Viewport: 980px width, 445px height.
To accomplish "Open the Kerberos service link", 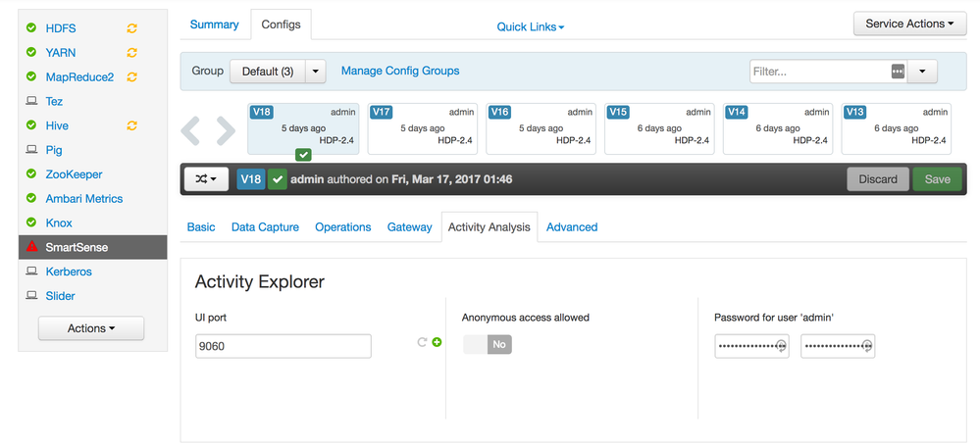I will tap(69, 272).
